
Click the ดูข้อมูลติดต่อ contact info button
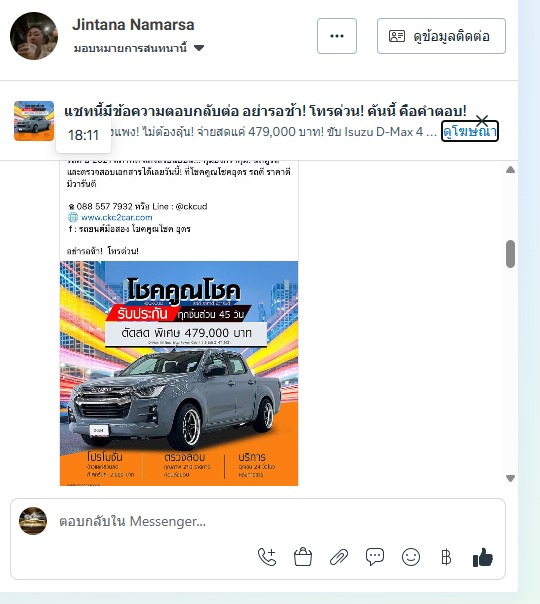click(441, 36)
